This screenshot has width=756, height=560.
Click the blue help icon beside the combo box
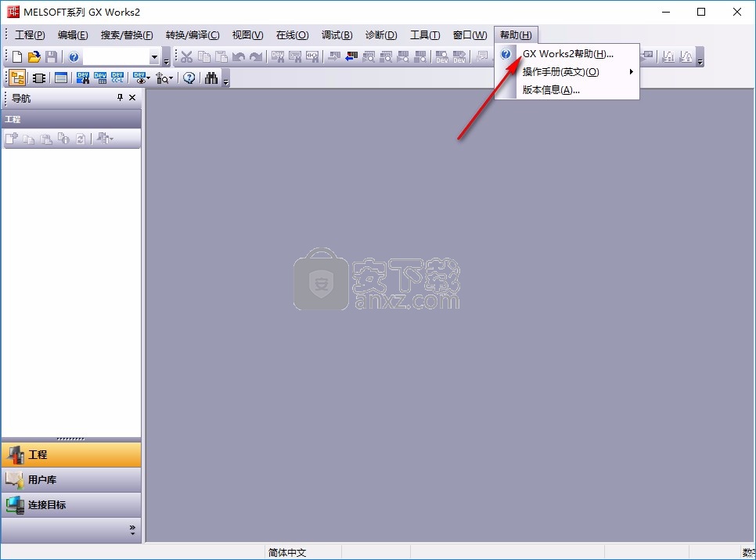coord(74,57)
